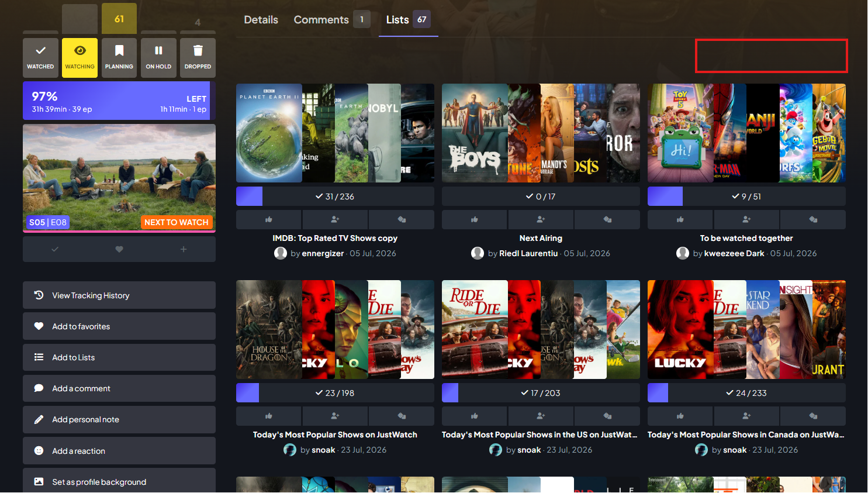
Task: Like the Next Airing list
Action: pyautogui.click(x=475, y=219)
